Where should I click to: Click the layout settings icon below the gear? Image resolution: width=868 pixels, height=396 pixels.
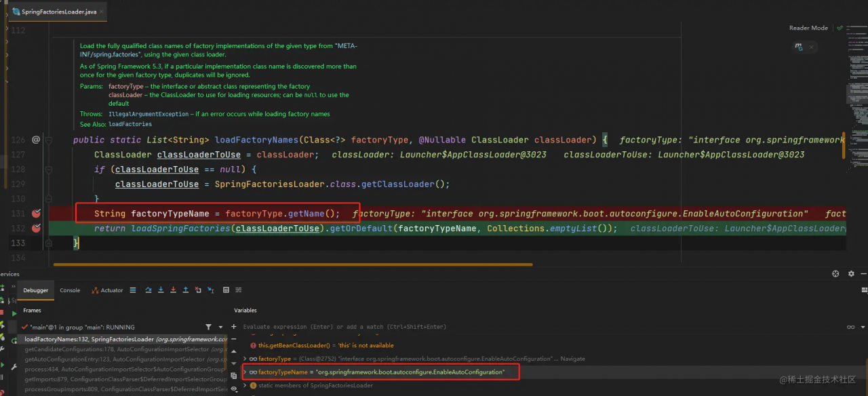click(x=864, y=290)
